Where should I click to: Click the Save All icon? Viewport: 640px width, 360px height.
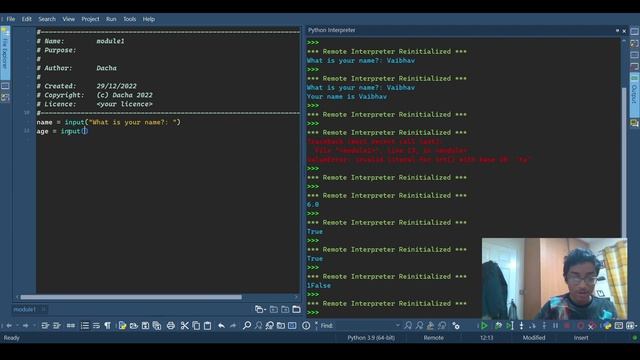tap(157, 326)
